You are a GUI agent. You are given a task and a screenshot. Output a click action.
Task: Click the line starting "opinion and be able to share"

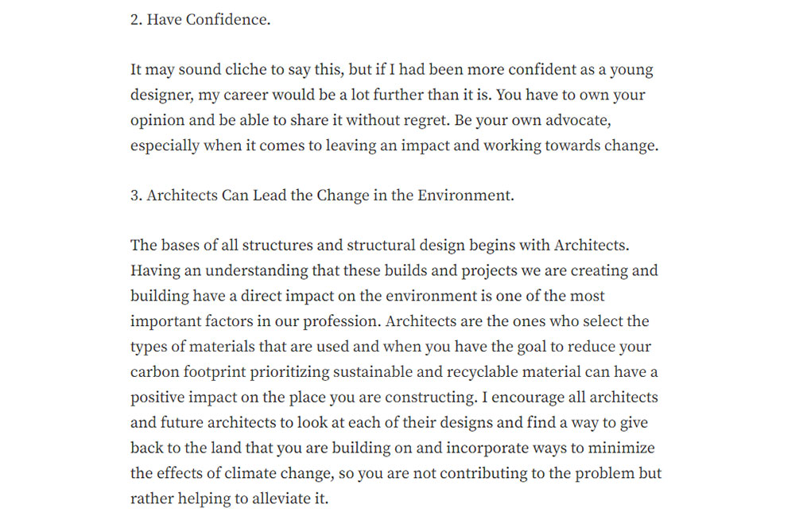click(x=370, y=121)
